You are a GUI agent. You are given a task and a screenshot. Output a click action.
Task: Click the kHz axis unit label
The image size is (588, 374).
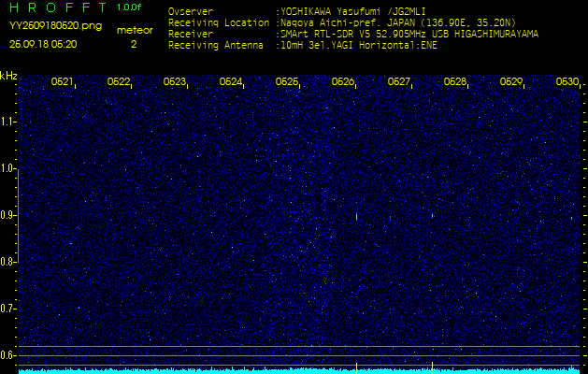pyautogui.click(x=8, y=76)
